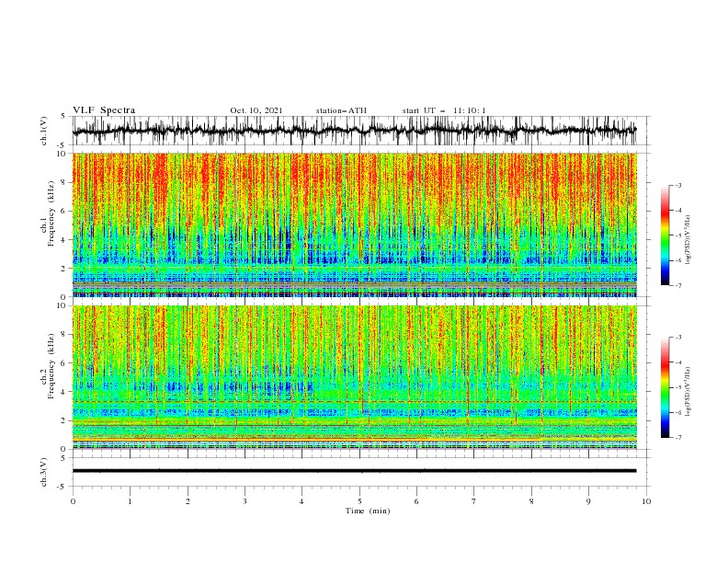Click the ch.2 colorbar log(PSD) label

(688, 391)
